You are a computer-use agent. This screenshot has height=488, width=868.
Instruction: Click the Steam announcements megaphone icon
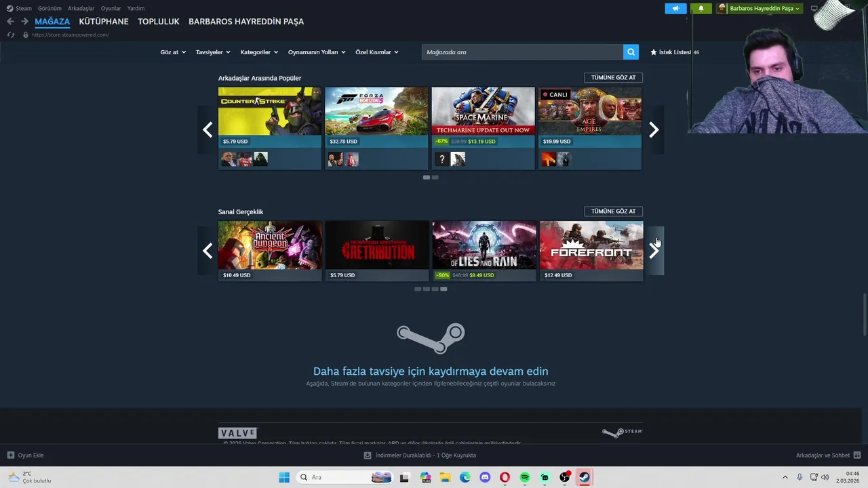(x=675, y=8)
